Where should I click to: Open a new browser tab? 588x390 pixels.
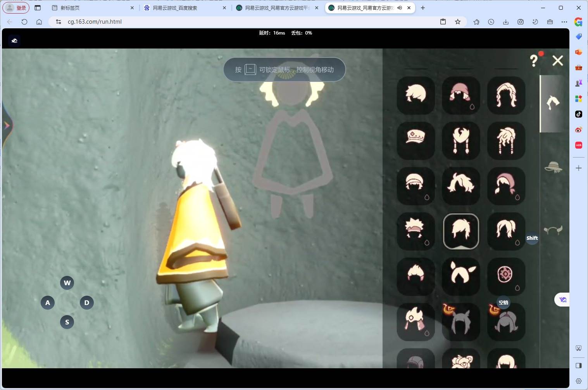pos(423,8)
